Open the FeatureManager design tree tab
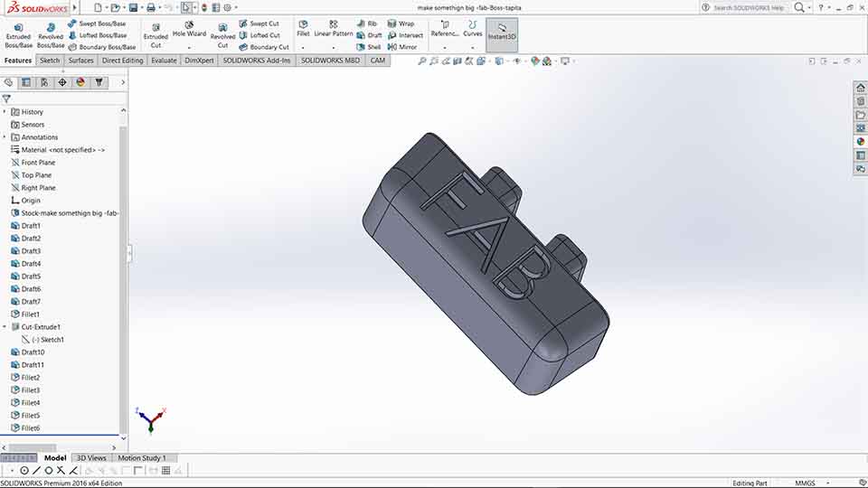The width and height of the screenshot is (868, 488). click(8, 82)
